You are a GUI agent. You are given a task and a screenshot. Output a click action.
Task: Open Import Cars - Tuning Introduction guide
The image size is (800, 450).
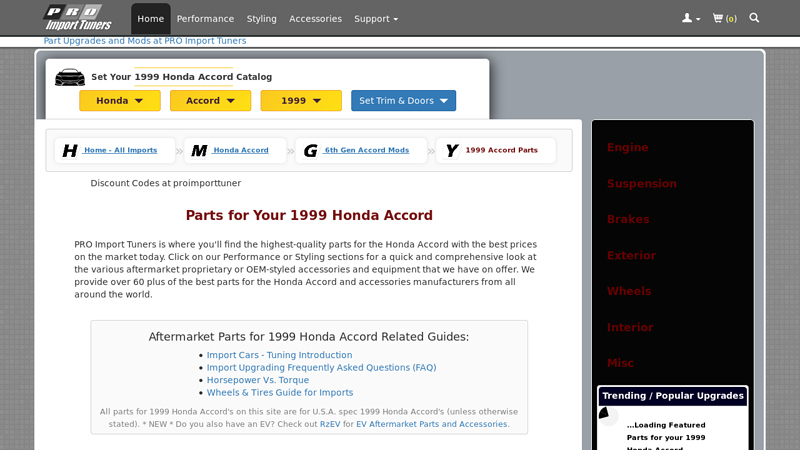click(x=279, y=355)
